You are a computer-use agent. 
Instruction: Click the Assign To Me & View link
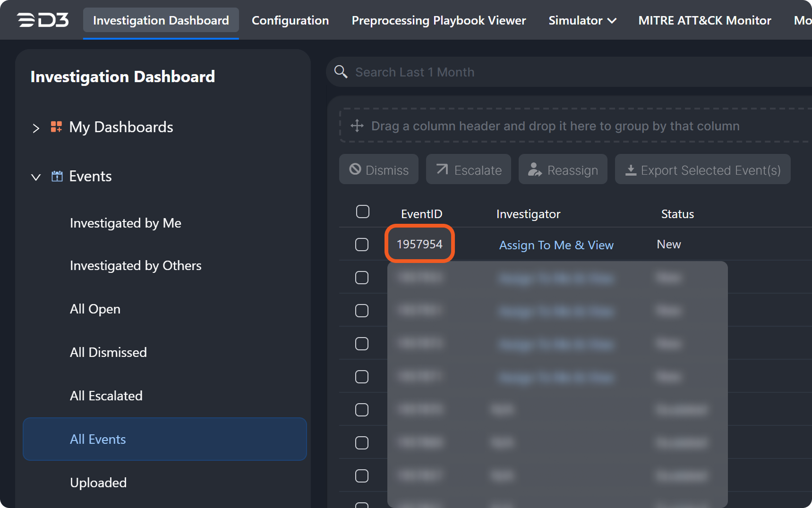click(x=556, y=245)
